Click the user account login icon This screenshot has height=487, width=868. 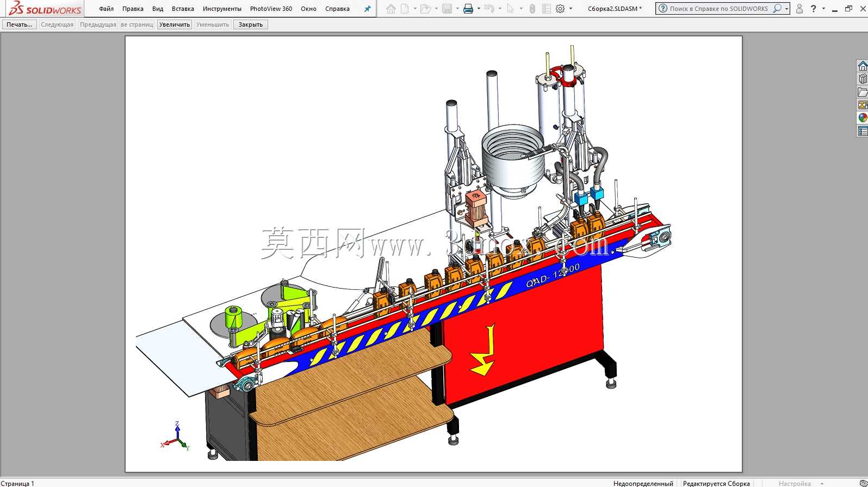[799, 9]
